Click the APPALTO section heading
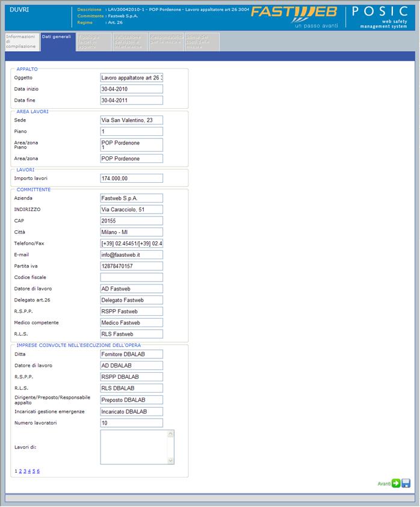The height and width of the screenshot is (507, 420). click(x=27, y=69)
